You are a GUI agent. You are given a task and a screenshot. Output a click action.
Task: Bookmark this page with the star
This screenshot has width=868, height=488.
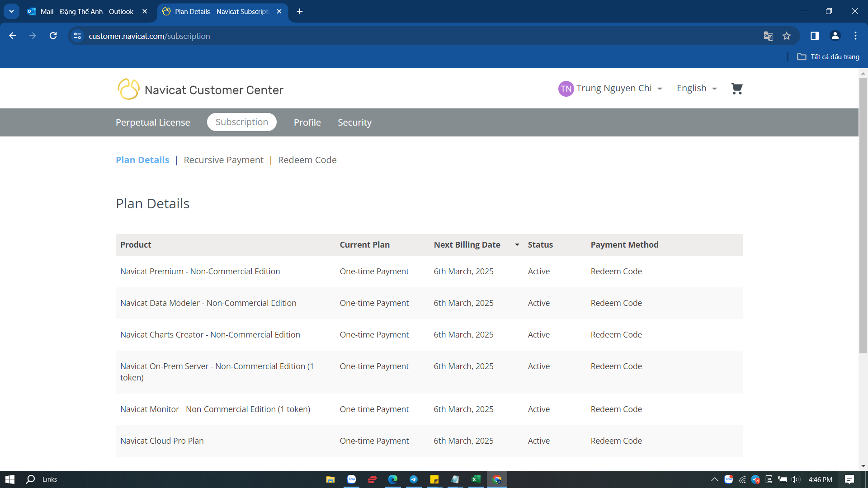[x=787, y=36]
